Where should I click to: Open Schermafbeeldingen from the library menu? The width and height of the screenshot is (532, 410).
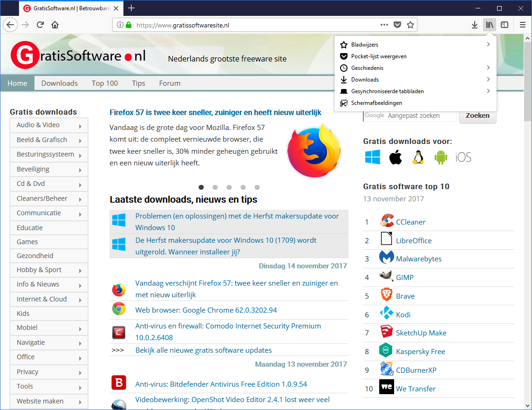point(376,103)
